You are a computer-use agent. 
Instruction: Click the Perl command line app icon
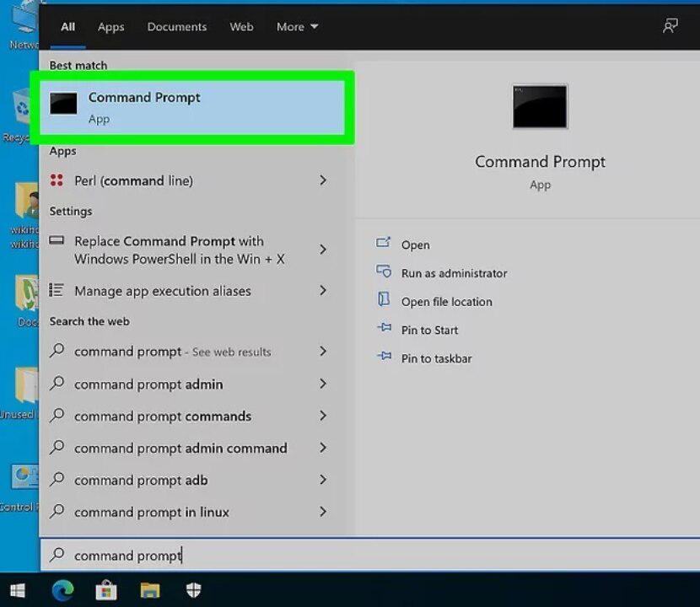click(x=57, y=180)
